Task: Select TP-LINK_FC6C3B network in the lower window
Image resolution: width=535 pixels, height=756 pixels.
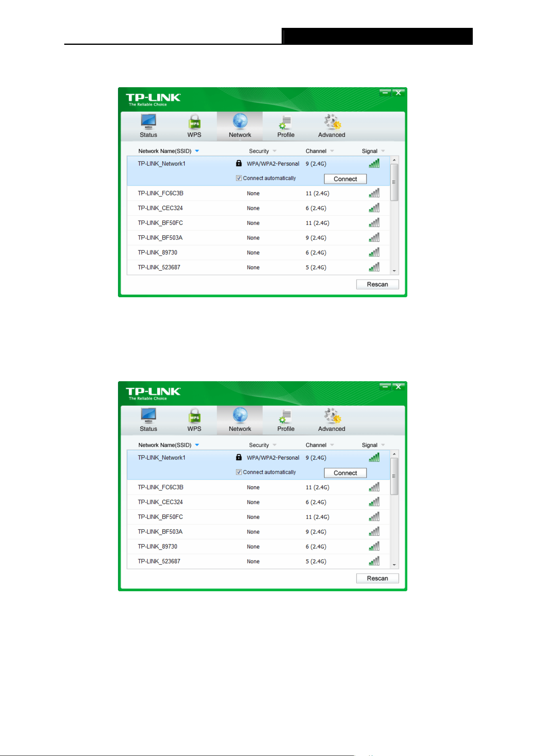Action: (259, 487)
